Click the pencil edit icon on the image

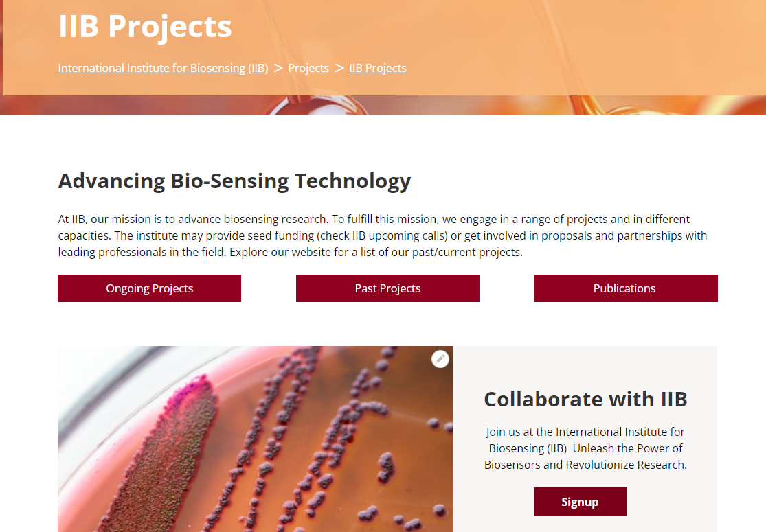coord(440,358)
